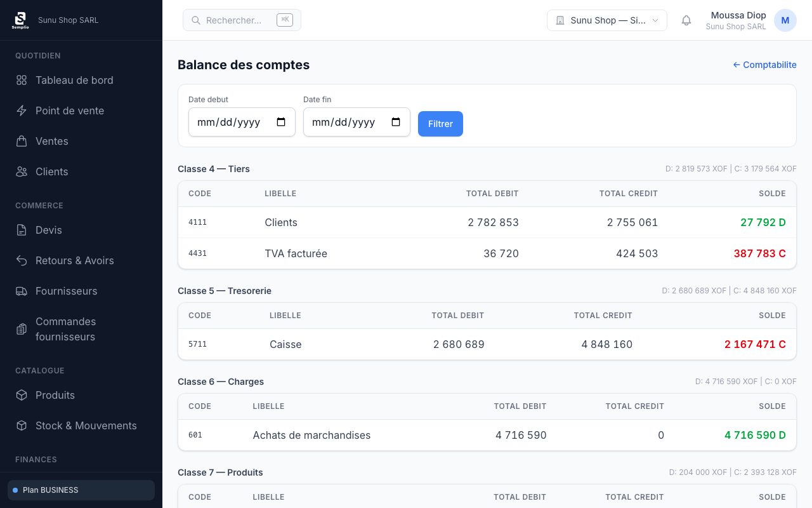Select the Ventes shopping bag icon

[x=22, y=141]
